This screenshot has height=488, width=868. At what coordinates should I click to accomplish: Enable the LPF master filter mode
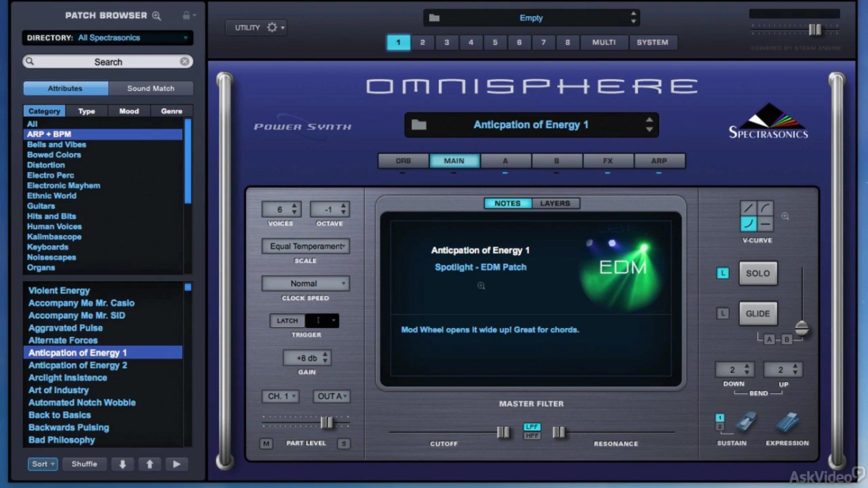pyautogui.click(x=532, y=427)
